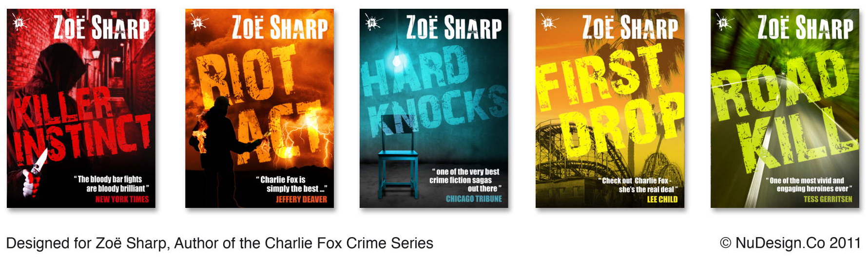Click the Lee Child quote attribution
Viewport: 868px width, 261px height.
click(x=662, y=199)
